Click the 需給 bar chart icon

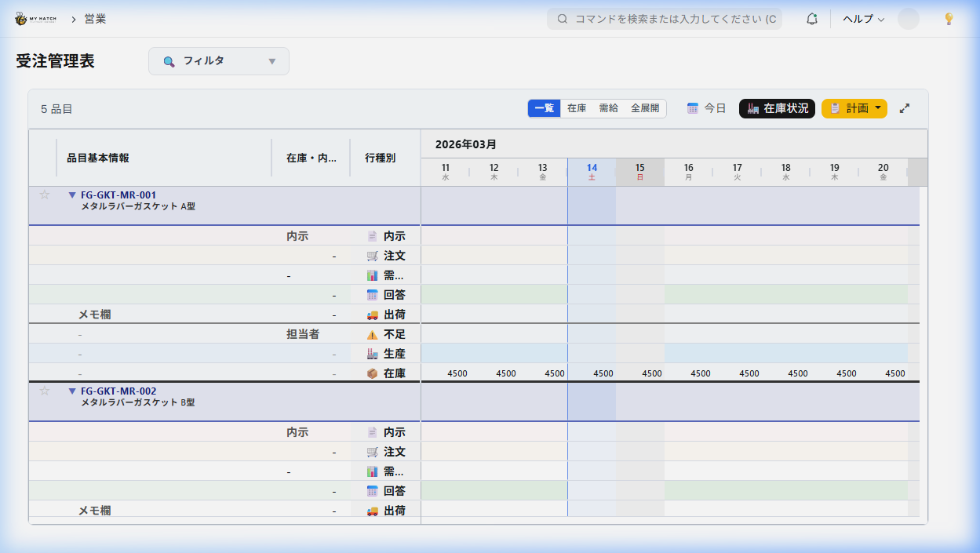click(x=374, y=275)
